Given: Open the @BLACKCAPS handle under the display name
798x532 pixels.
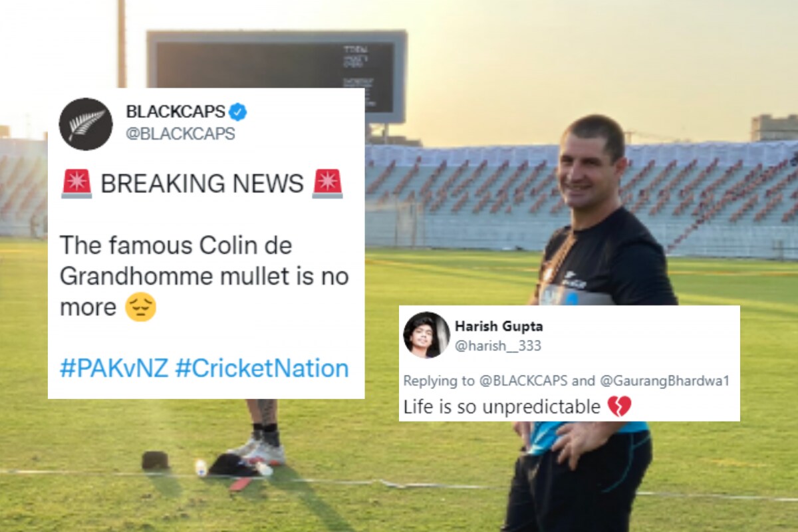Looking at the screenshot, I should point(180,134).
